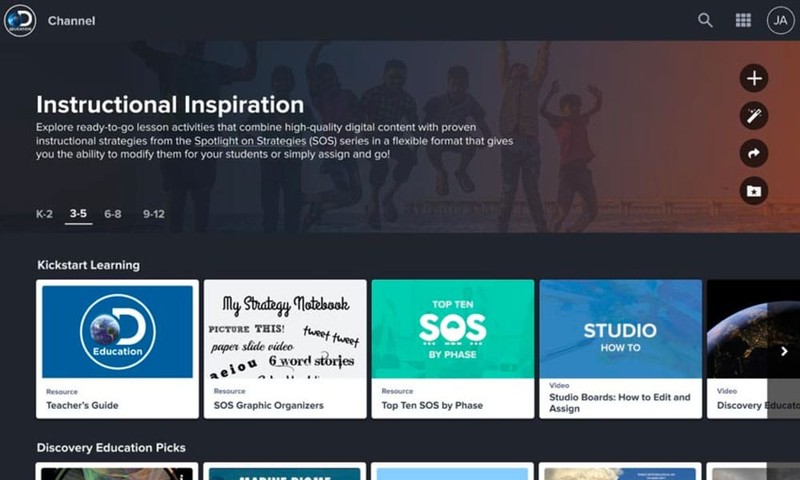Click the Kickstart Learning section heading
The height and width of the screenshot is (480, 800).
point(88,265)
